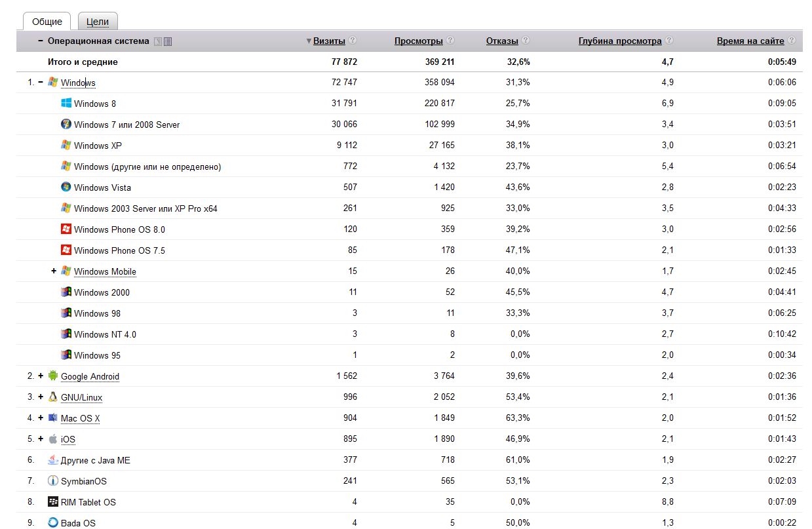Open help icon next to Просмотры

point(450,41)
